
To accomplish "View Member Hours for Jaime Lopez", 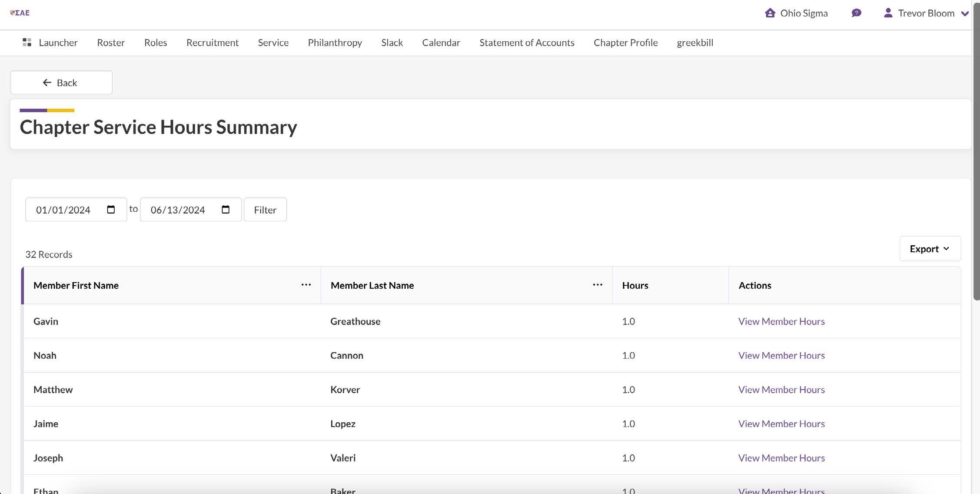I will pos(781,424).
